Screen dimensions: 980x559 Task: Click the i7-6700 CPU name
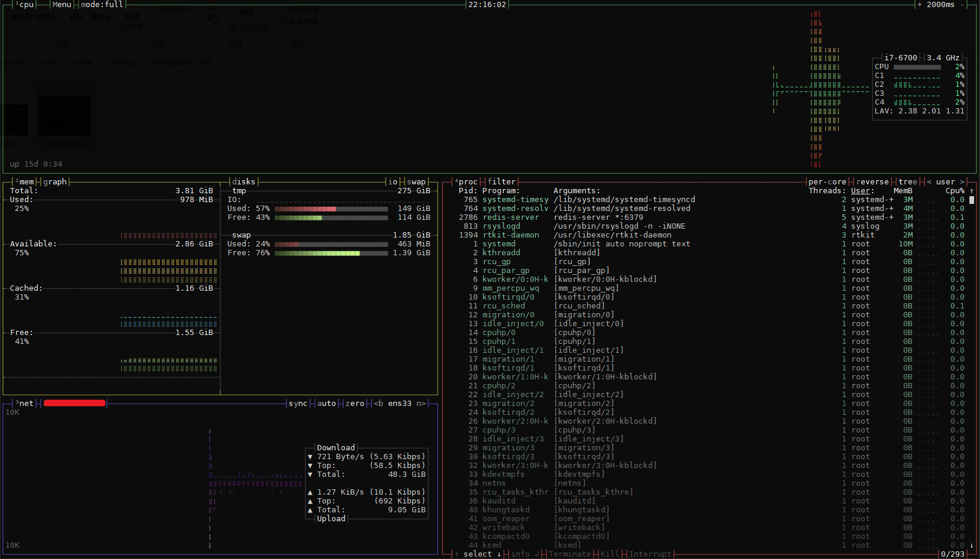[901, 58]
